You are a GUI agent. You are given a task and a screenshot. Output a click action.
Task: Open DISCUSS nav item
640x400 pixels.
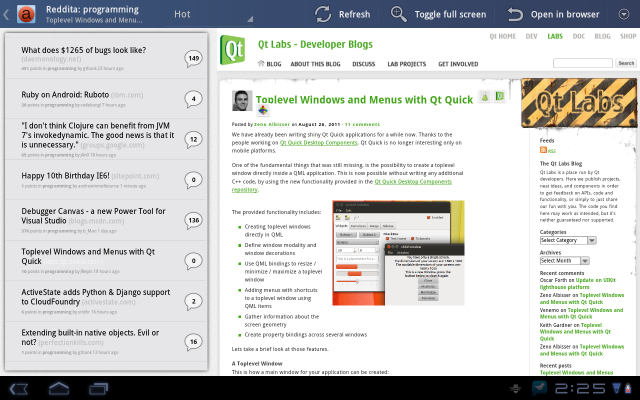click(x=363, y=64)
